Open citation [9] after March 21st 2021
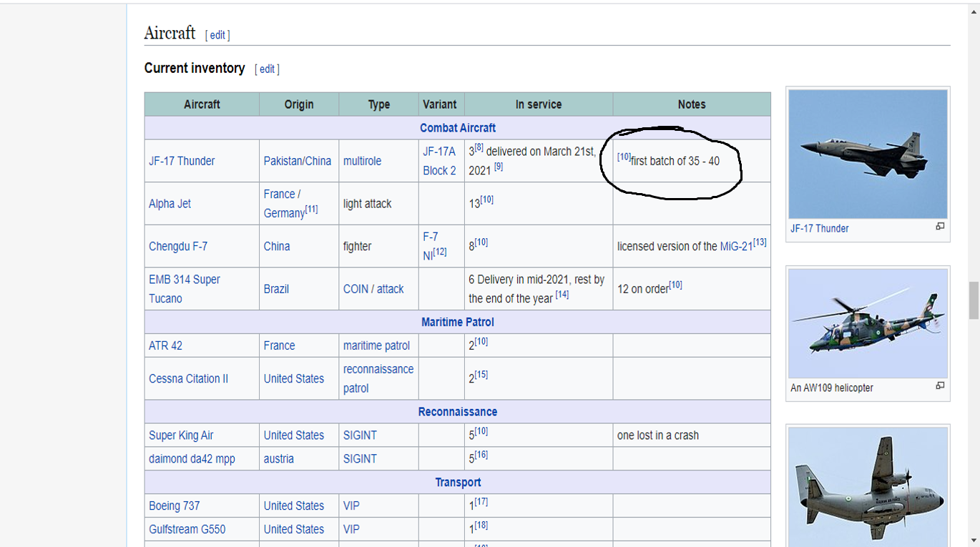Viewport: 980px width, 547px height. [x=499, y=167]
